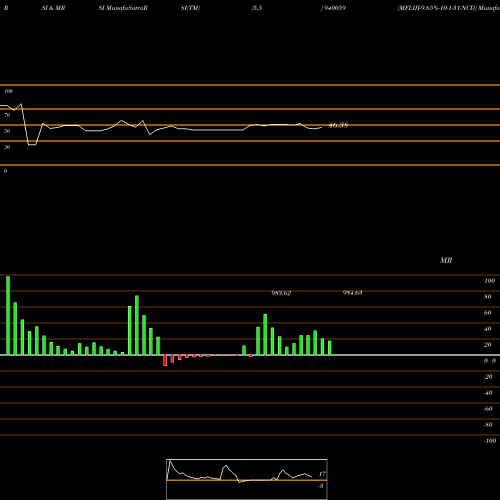Click the "(5,5" parameter text
This screenshot has width=500, height=500.
click(x=257, y=8)
